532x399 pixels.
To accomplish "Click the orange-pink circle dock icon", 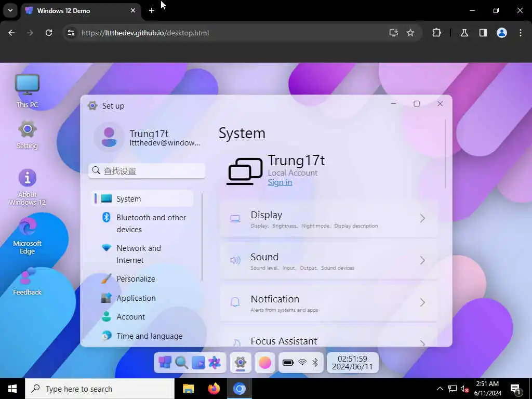I will coord(265,363).
